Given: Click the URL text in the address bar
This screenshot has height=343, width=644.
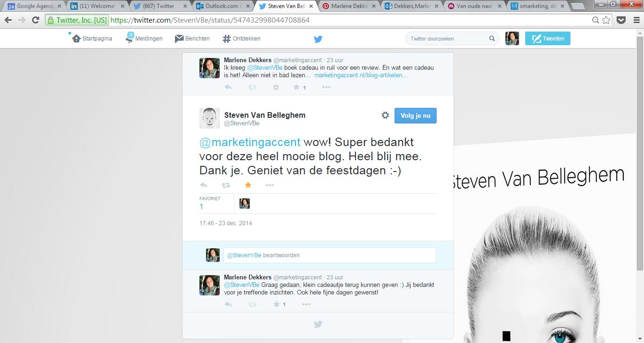Looking at the screenshot, I should tap(210, 20).
